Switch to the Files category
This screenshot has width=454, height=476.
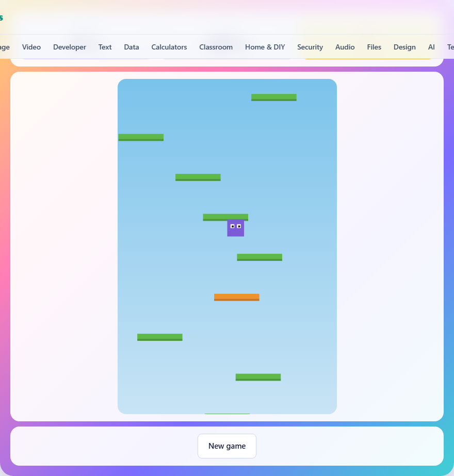click(x=374, y=47)
